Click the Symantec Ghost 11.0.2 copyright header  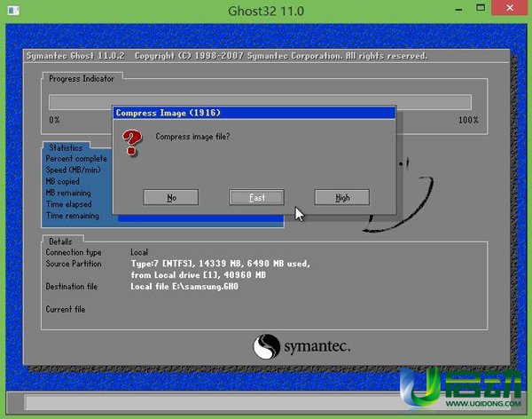(x=227, y=56)
